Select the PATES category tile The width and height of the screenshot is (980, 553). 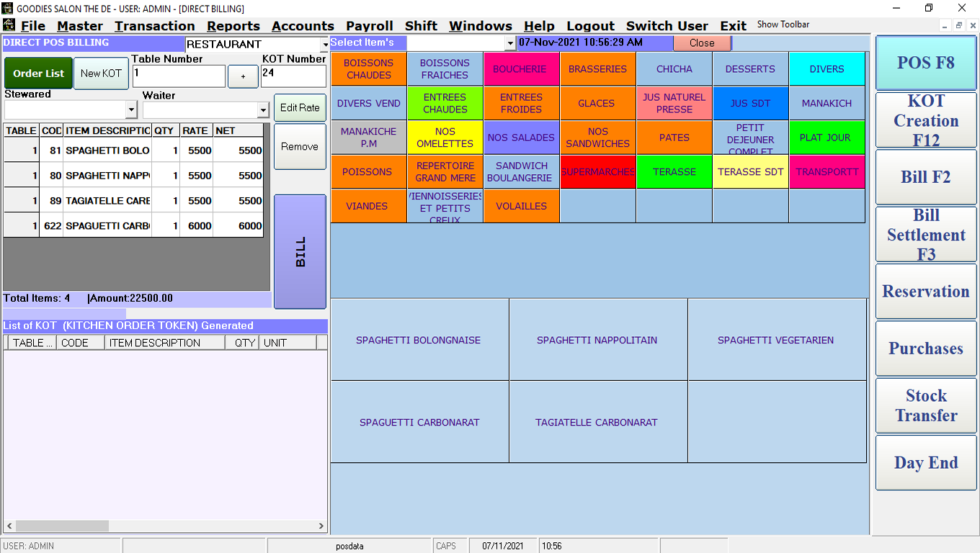tap(674, 138)
